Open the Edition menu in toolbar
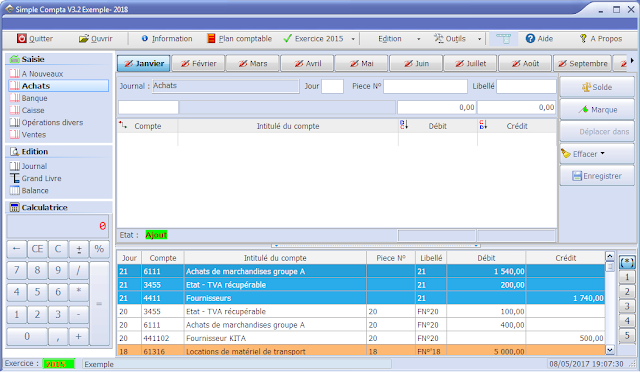This screenshot has width=640, height=372. click(x=390, y=39)
